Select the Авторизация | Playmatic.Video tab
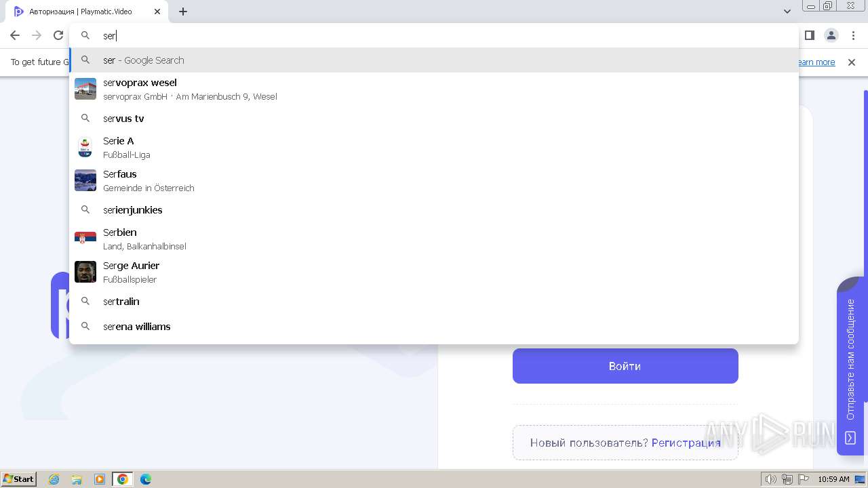Image resolution: width=868 pixels, height=488 pixels. click(x=87, y=12)
